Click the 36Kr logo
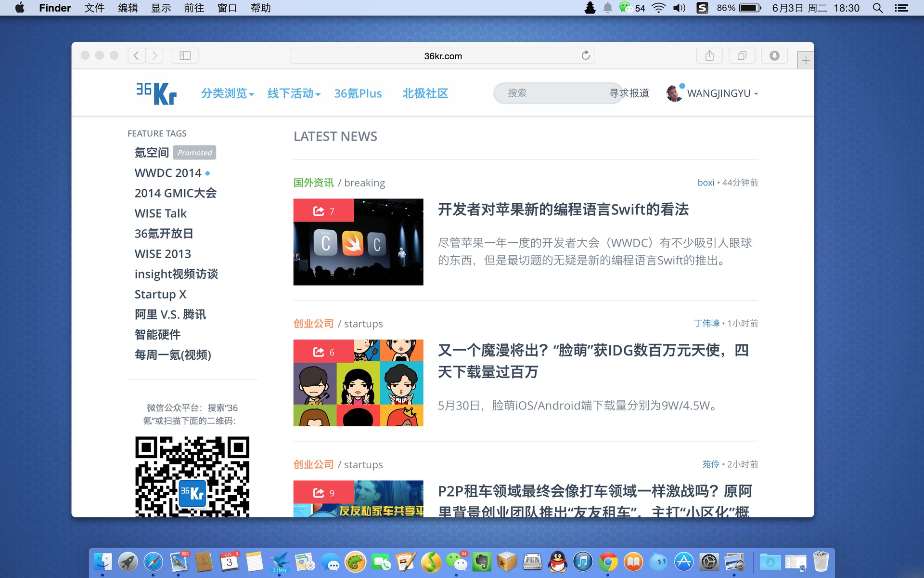This screenshot has width=924, height=578. tap(156, 93)
